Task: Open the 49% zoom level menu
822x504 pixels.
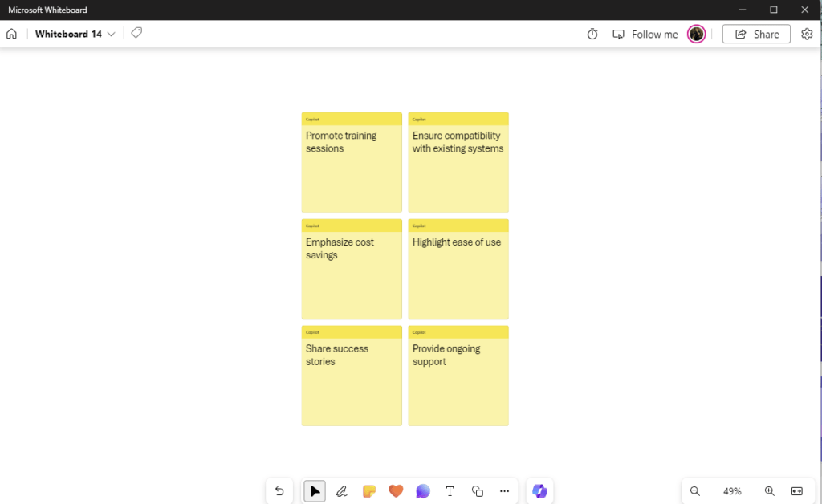Action: [x=732, y=491]
